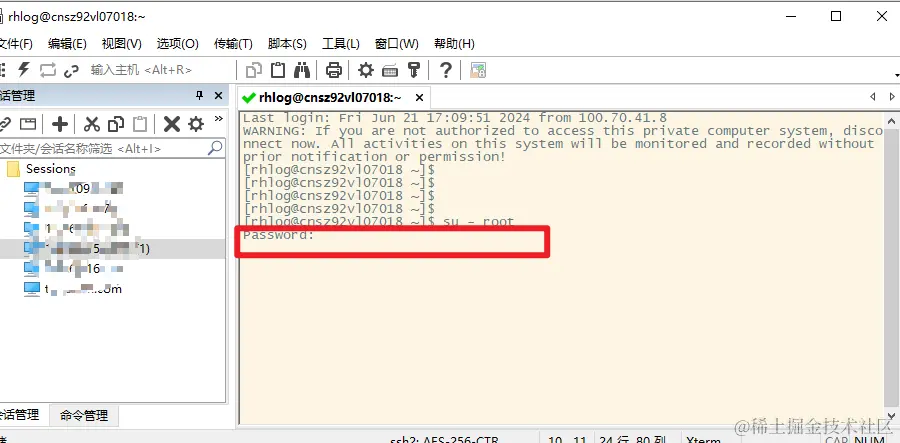Click the Copy icon in session manager toolbar
This screenshot has width=900, height=443.
tap(117, 124)
